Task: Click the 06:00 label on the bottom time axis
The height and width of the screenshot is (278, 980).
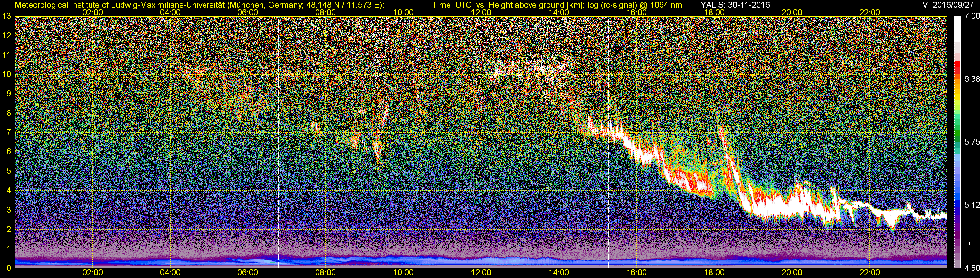Action: click(248, 273)
